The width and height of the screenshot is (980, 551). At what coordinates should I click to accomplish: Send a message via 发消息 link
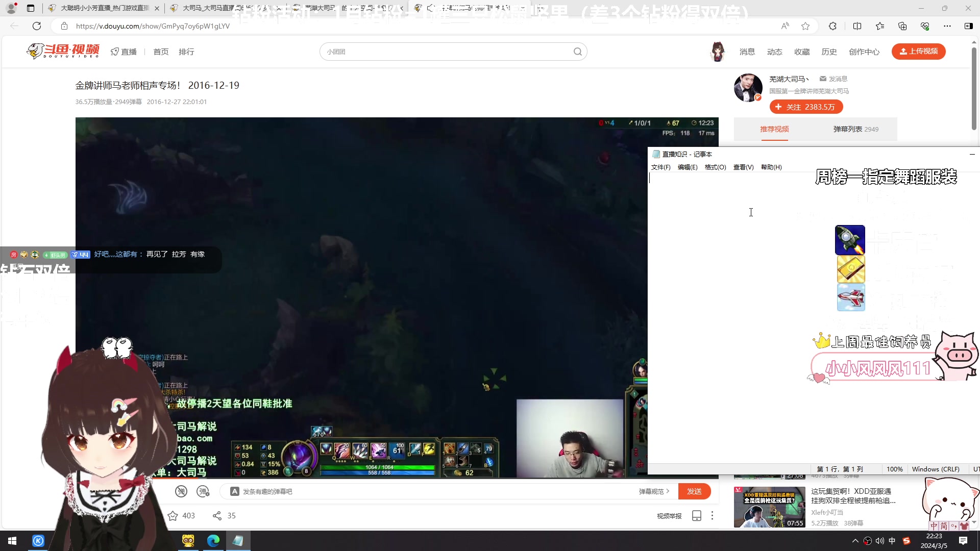(834, 79)
